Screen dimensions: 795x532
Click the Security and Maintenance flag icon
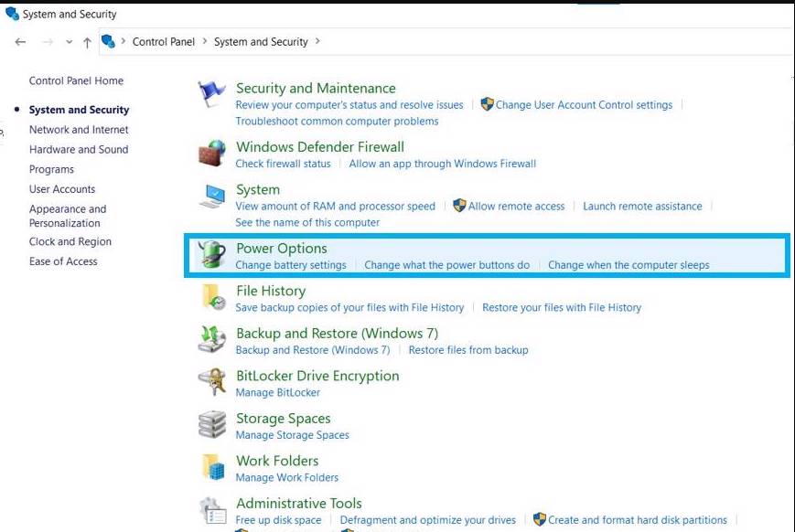(x=212, y=95)
